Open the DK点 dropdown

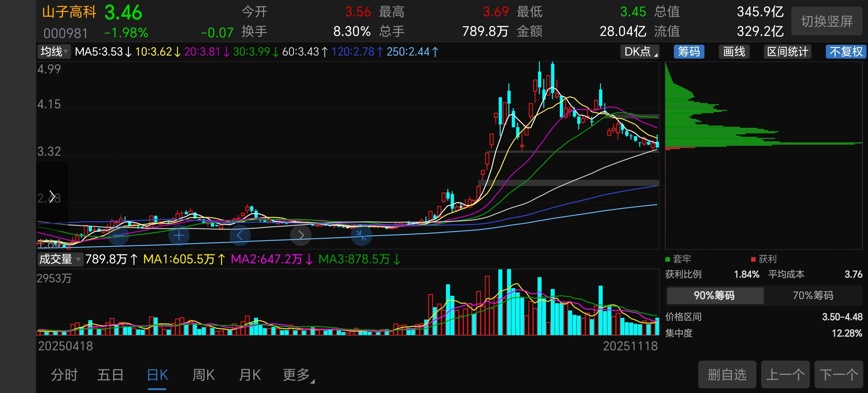pos(640,52)
